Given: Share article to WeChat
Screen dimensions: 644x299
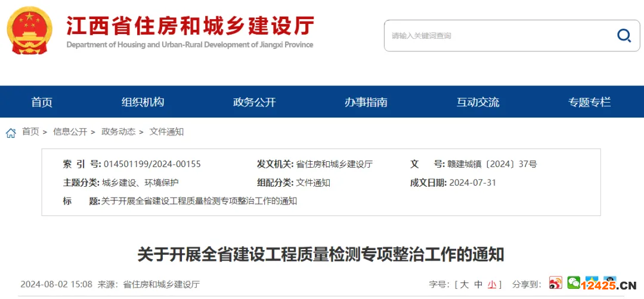Looking at the screenshot, I should pyautogui.click(x=574, y=282).
